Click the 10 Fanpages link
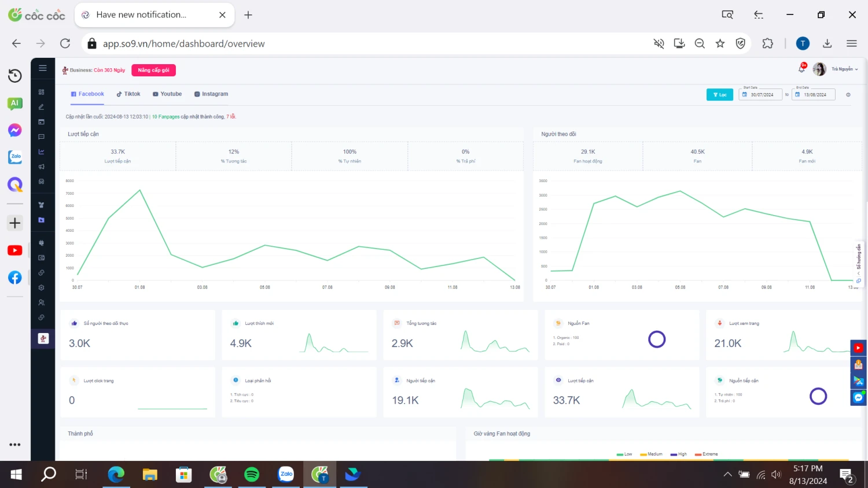 165,117
